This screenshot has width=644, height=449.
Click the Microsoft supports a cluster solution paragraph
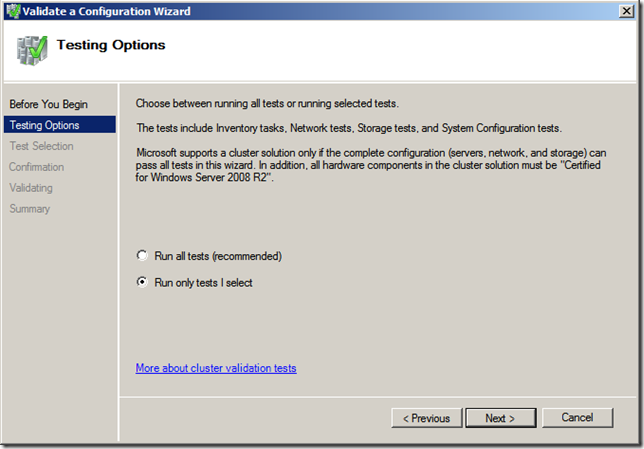[x=371, y=165]
